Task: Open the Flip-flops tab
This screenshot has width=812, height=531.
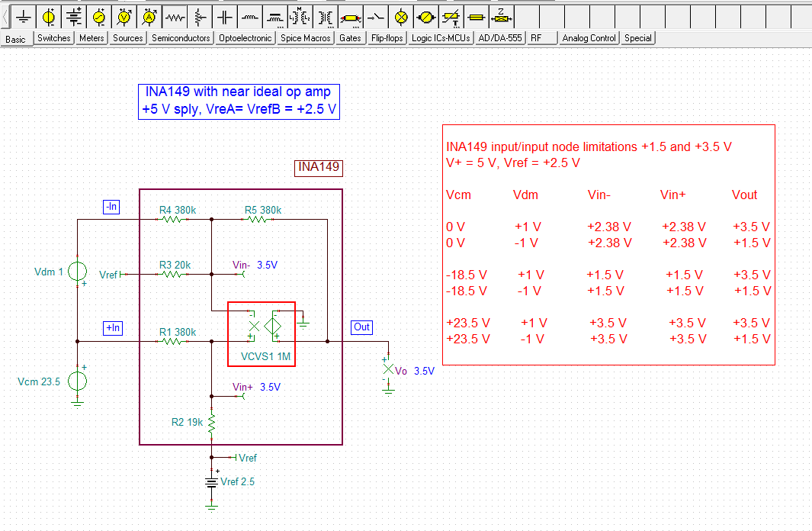Action: point(387,38)
